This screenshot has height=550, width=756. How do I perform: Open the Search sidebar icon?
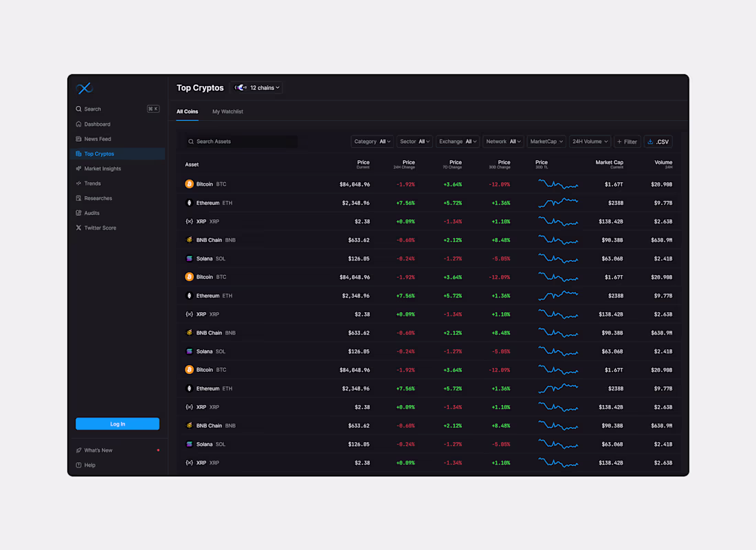[x=78, y=109]
